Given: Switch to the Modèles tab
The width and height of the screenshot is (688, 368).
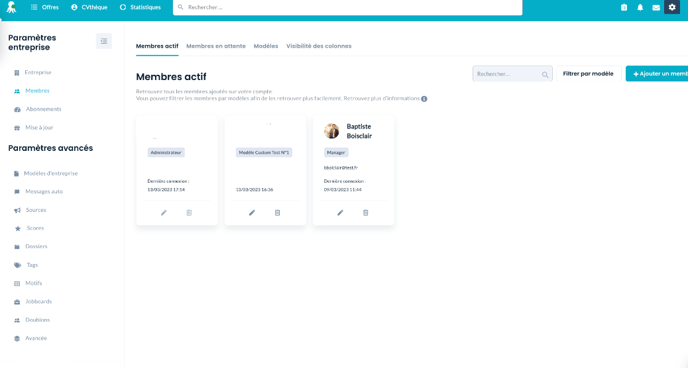Looking at the screenshot, I should click(x=266, y=46).
